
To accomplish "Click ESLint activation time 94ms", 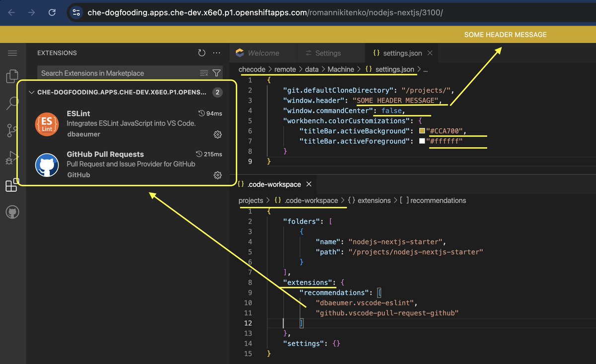I will [x=210, y=113].
